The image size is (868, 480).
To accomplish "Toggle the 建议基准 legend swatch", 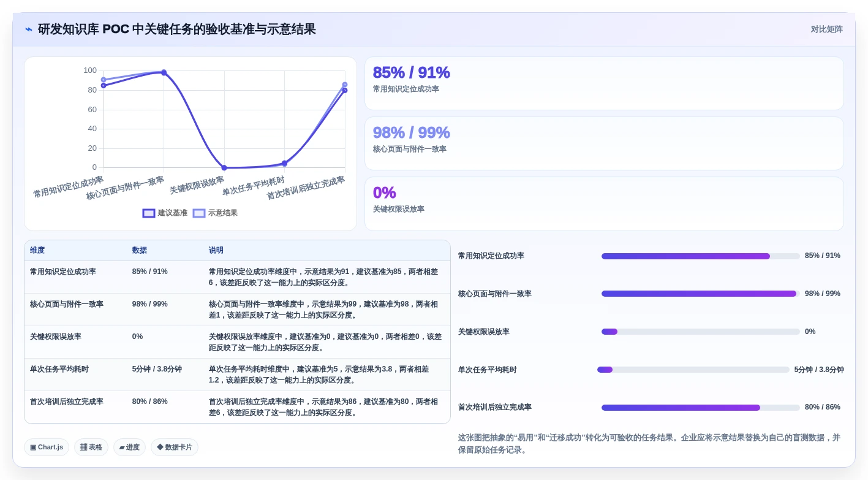I will pyautogui.click(x=149, y=213).
